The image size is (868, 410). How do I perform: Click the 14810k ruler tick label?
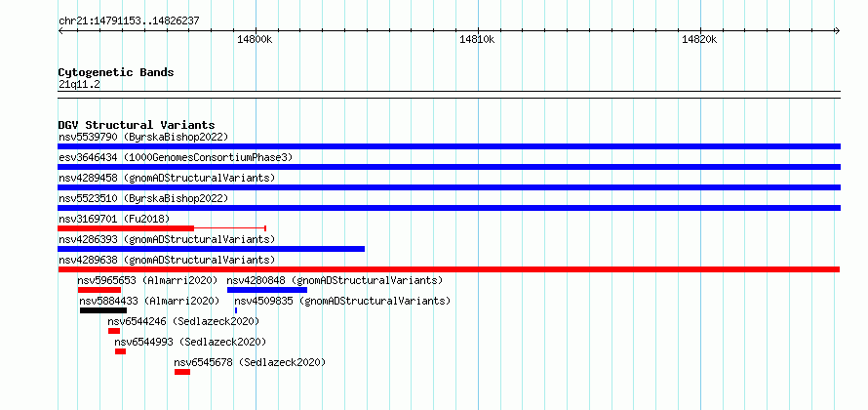(x=477, y=39)
